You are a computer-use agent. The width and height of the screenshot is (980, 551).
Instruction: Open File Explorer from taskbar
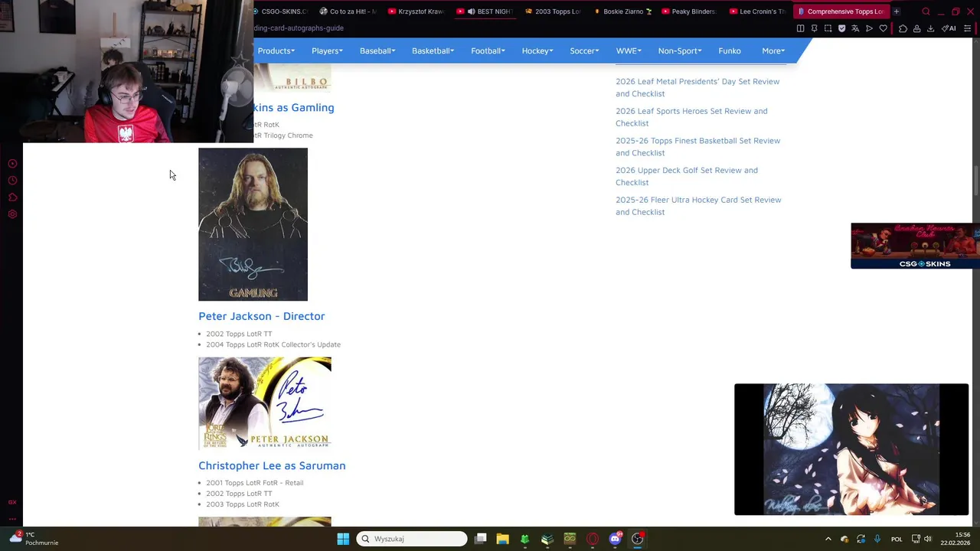click(x=502, y=539)
